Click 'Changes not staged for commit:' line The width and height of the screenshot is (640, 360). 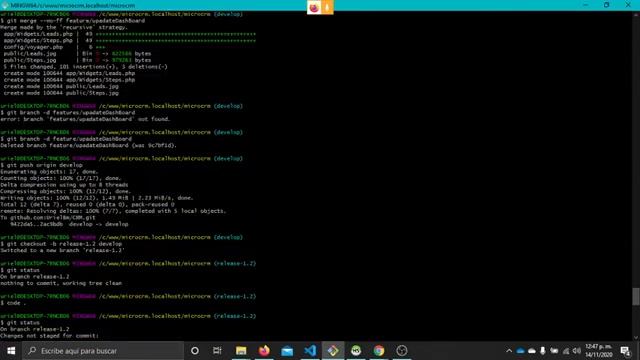[x=49, y=336]
